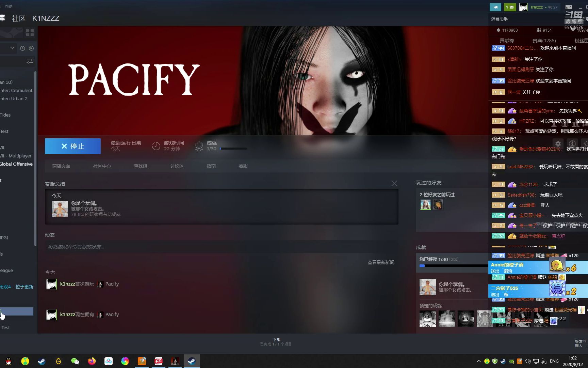The width and height of the screenshot is (588, 368).
Task: Click the achievements 1/30 progress bar
Action: coord(233,149)
